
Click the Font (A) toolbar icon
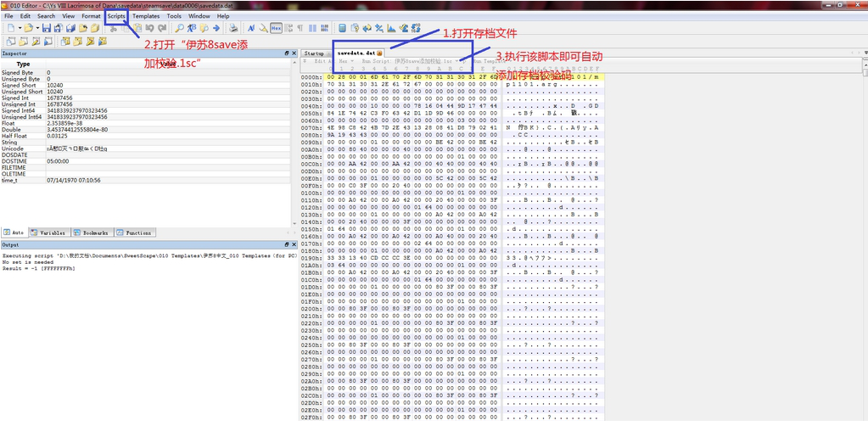(x=251, y=28)
